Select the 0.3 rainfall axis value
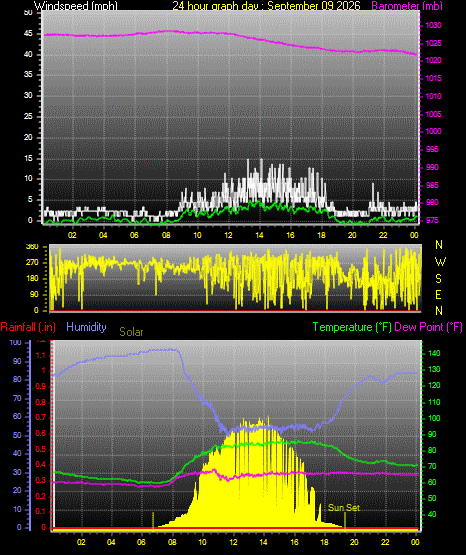Image resolution: width=466 pixels, height=555 pixels. (41, 480)
